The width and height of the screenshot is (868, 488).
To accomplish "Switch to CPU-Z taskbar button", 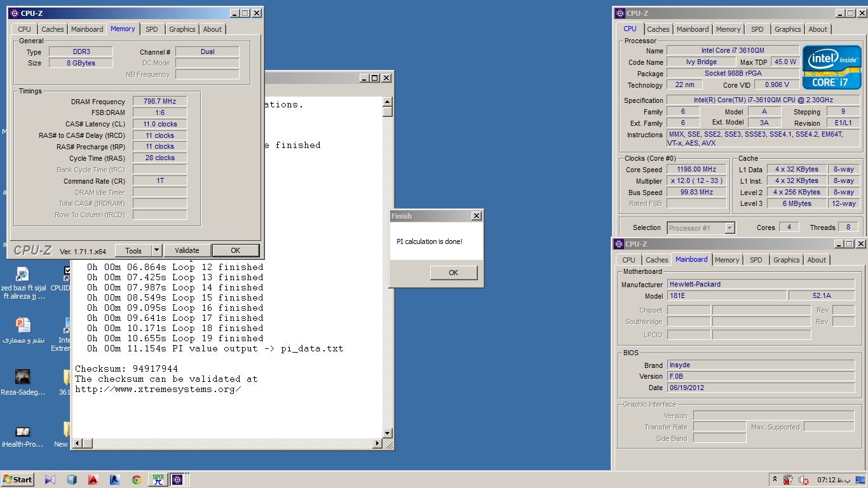I will pos(177,480).
